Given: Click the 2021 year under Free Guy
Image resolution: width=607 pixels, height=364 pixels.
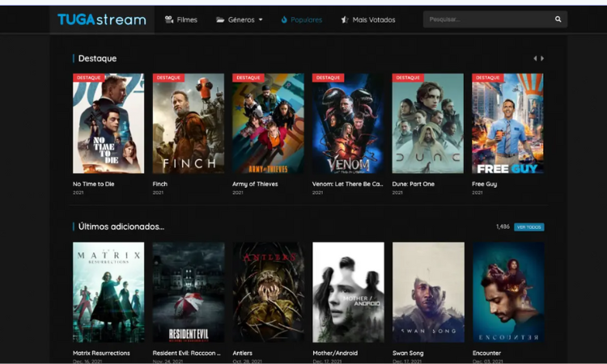Looking at the screenshot, I should click(478, 193).
